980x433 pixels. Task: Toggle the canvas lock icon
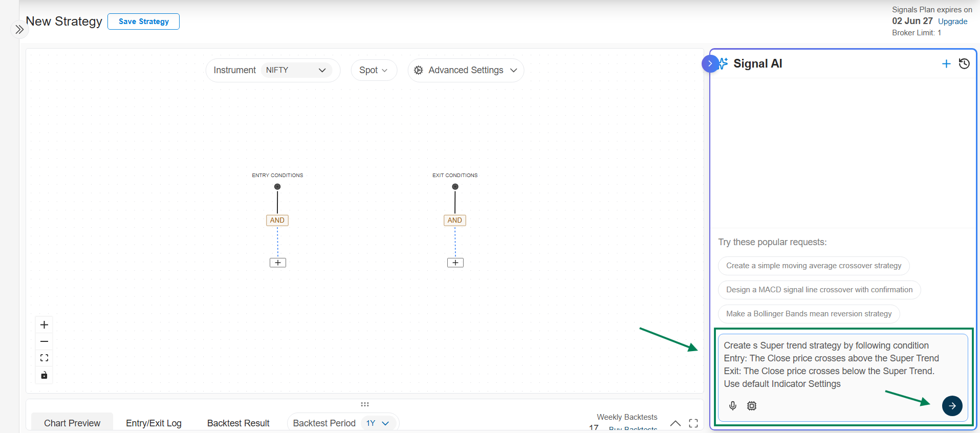[x=45, y=375]
